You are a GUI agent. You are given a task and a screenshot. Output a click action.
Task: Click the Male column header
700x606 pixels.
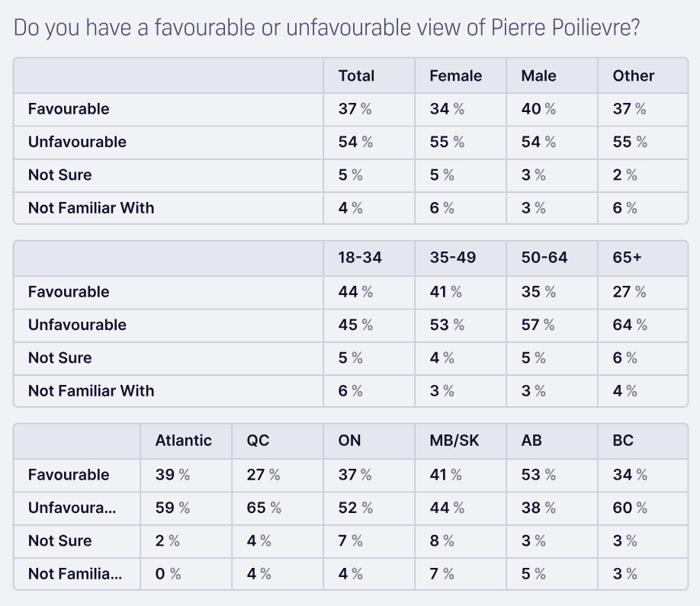pyautogui.click(x=538, y=75)
